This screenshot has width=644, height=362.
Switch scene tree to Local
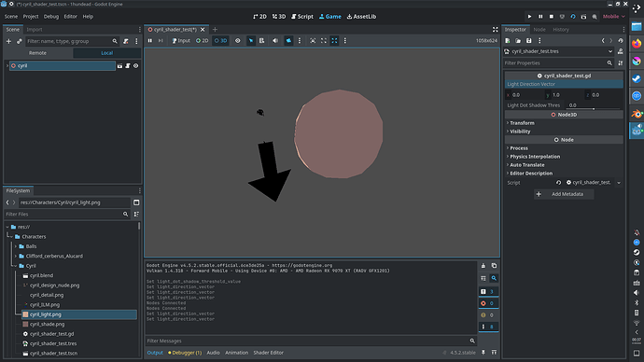tap(106, 53)
